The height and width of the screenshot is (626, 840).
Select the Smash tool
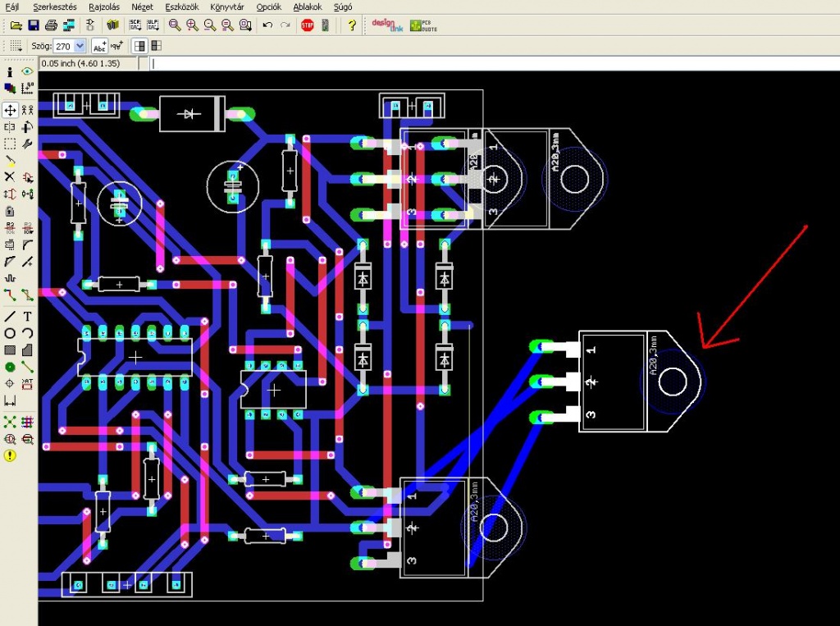click(10, 245)
